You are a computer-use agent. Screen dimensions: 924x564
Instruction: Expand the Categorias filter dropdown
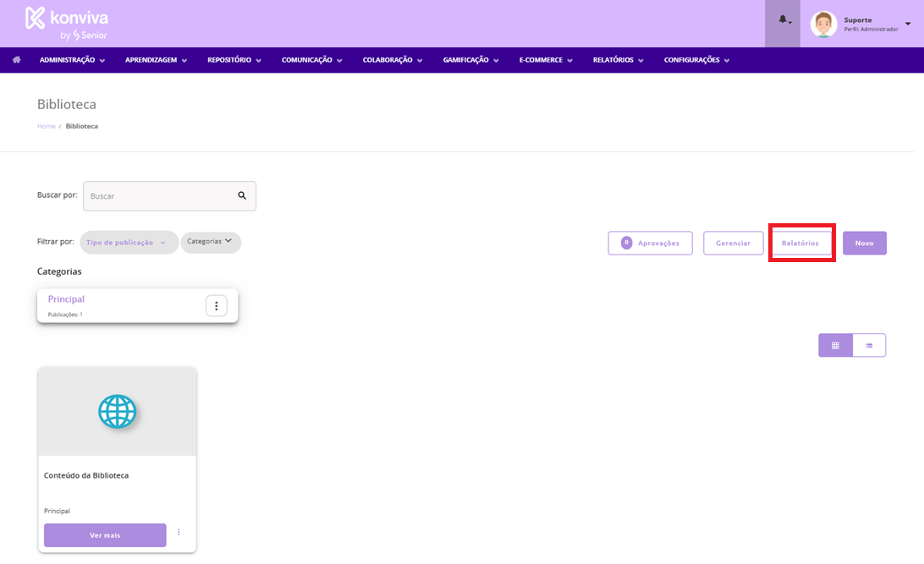[210, 242]
